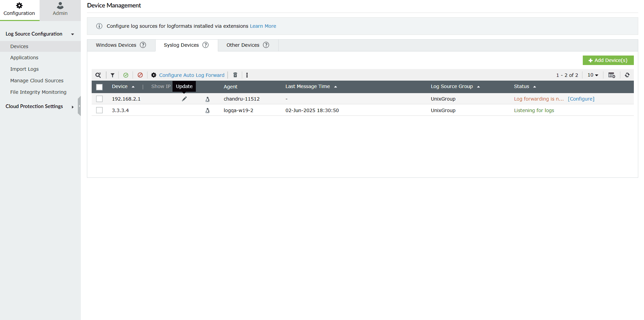This screenshot has width=644, height=320.
Task: Click help icon next to Other Devices
Action: point(266,45)
